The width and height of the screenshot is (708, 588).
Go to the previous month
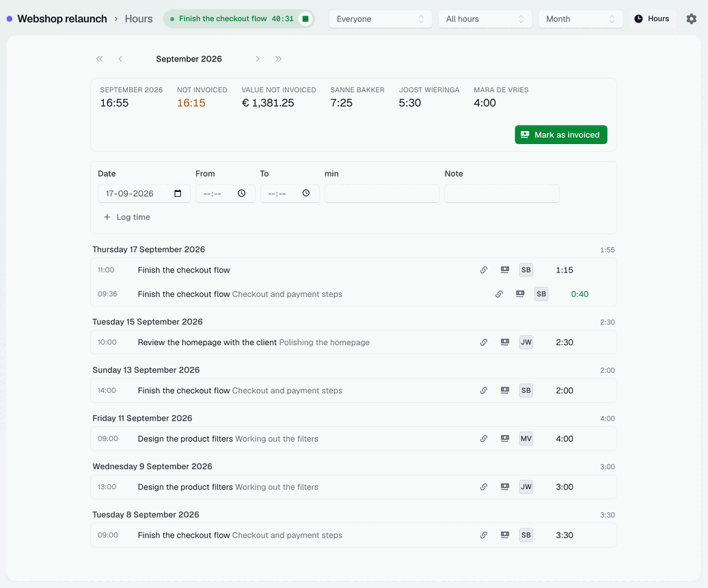pos(120,59)
